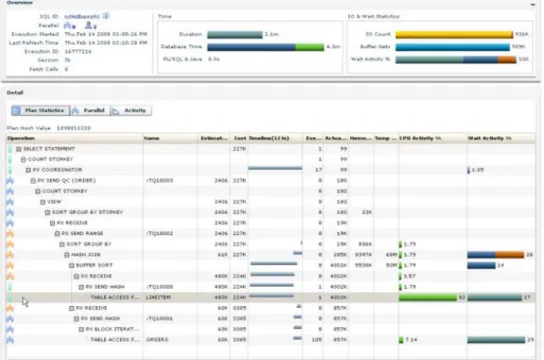This screenshot has height=360, width=544.
Task: Click the Duration bar in the Time panel
Action: tap(235, 34)
